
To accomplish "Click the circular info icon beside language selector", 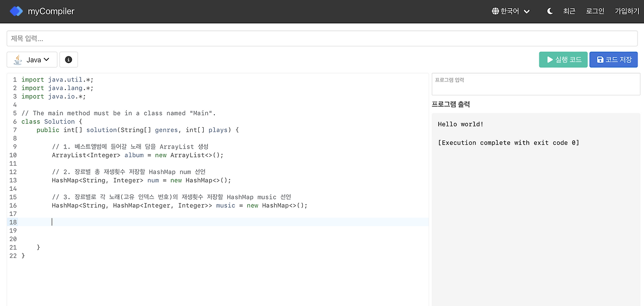I will [x=68, y=59].
